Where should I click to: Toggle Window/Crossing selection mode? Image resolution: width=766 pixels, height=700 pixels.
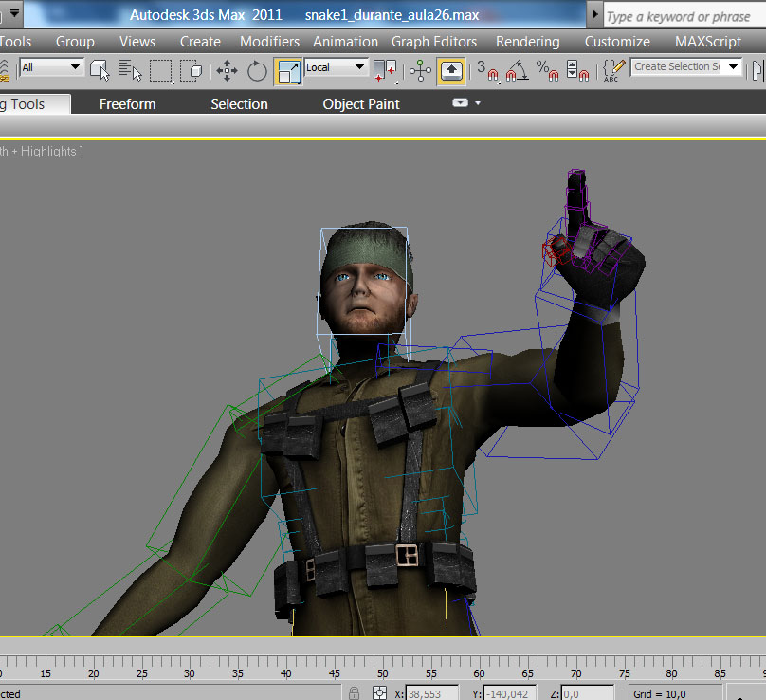click(191, 69)
